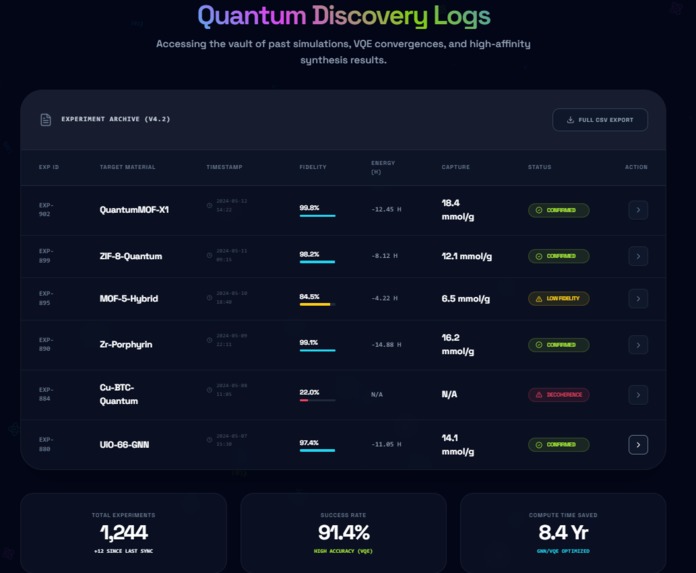Select the UiO-66-GNN material name
This screenshot has height=573, width=696.
click(124, 444)
